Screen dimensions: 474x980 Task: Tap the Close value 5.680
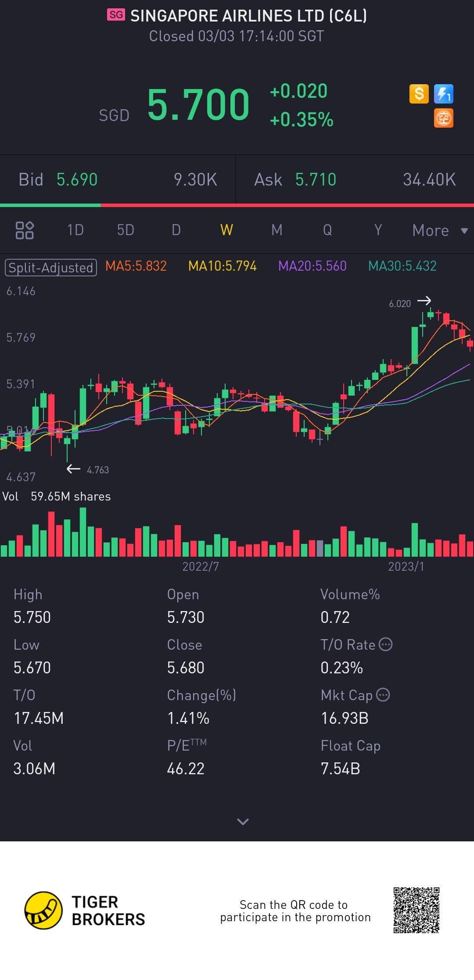[186, 668]
